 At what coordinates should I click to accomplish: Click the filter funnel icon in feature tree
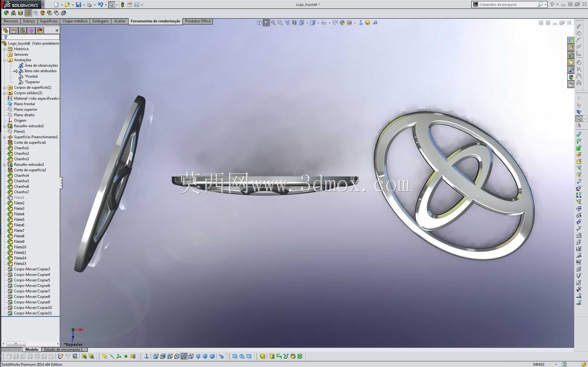6,37
